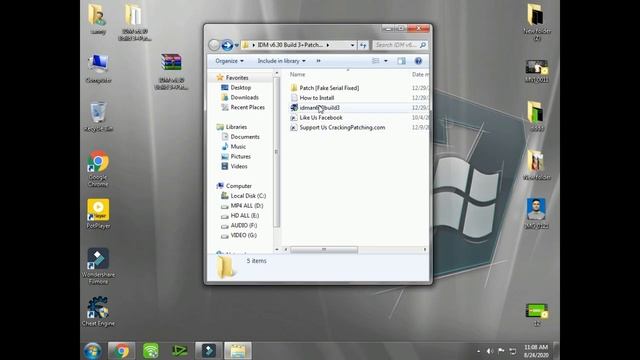Select the IDM folder desktop icon

(134, 22)
